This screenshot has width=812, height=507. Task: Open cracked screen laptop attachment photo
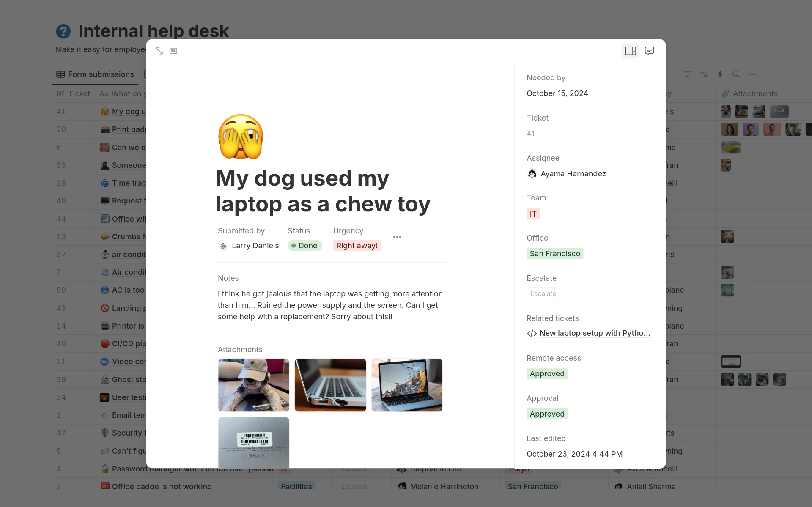tap(407, 385)
